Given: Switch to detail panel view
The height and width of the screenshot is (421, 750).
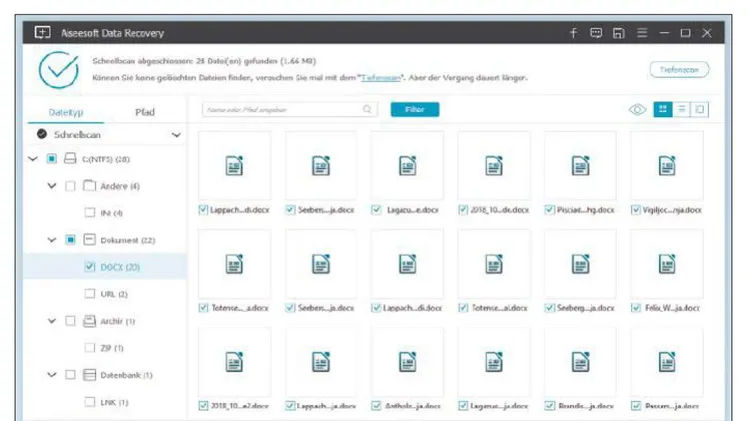Looking at the screenshot, I should (700, 110).
